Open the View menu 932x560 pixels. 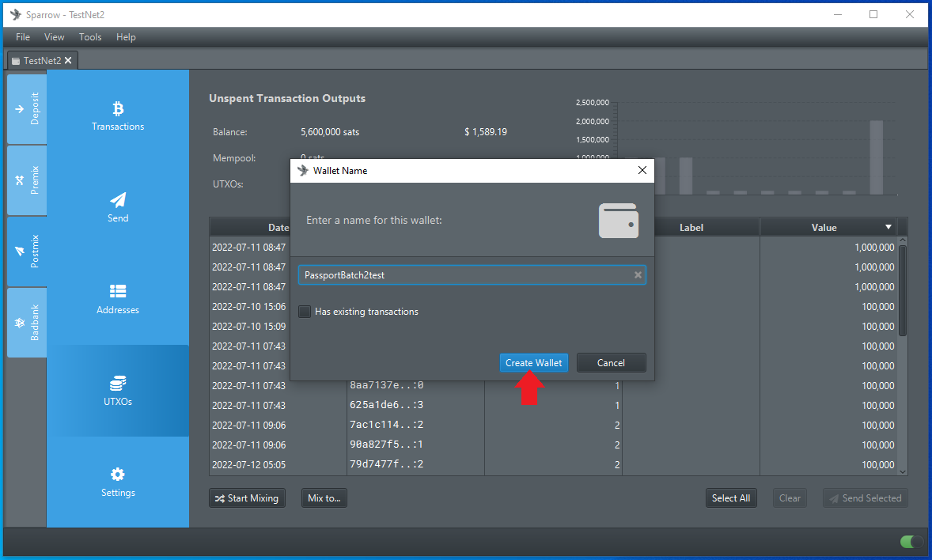(54, 37)
